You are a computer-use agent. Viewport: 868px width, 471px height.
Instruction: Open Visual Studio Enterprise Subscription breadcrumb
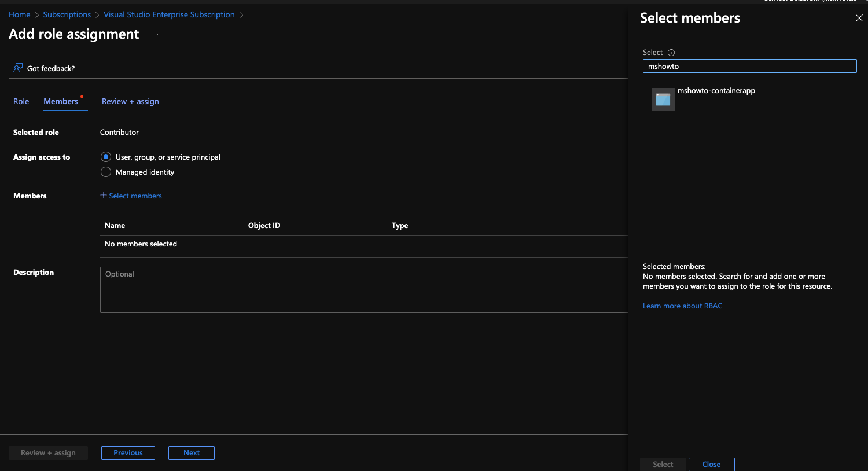coord(169,14)
